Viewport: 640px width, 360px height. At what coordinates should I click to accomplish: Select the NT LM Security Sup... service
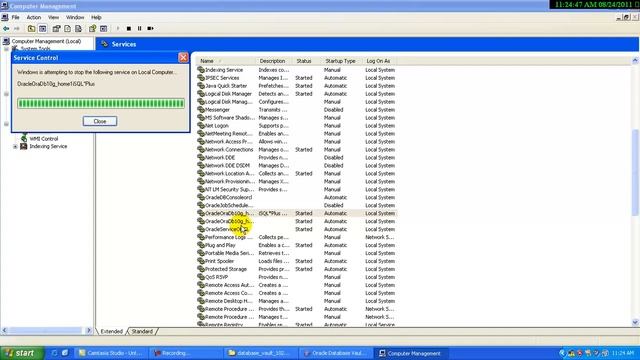[x=229, y=189]
